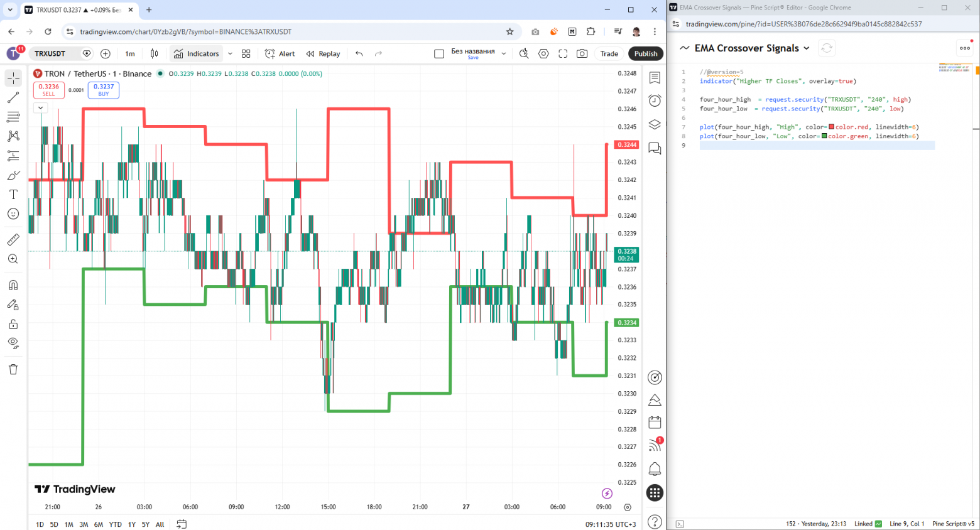Image resolution: width=980 pixels, height=530 pixels.
Task: Open the help center question mark
Action: 655,521
